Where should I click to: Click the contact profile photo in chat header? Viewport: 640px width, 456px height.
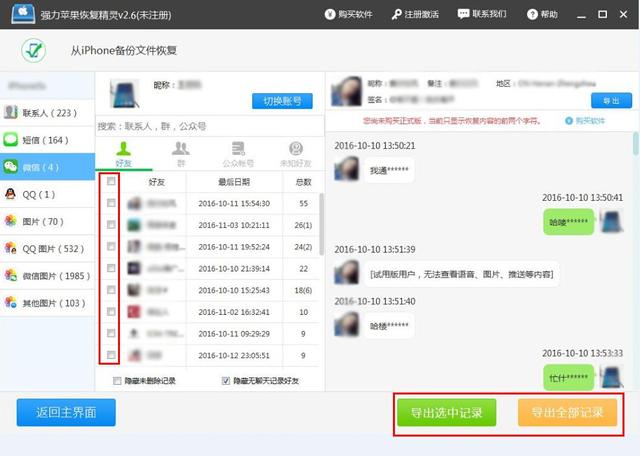(x=347, y=91)
